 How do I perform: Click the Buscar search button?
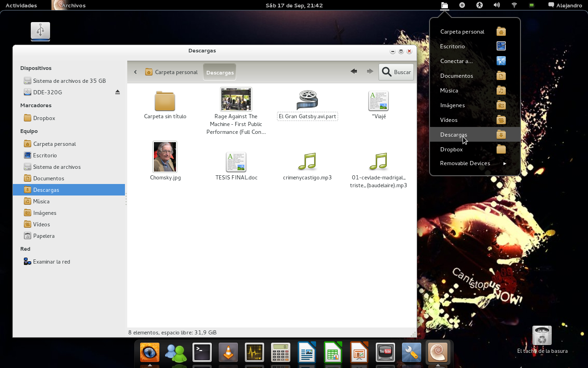(x=396, y=72)
